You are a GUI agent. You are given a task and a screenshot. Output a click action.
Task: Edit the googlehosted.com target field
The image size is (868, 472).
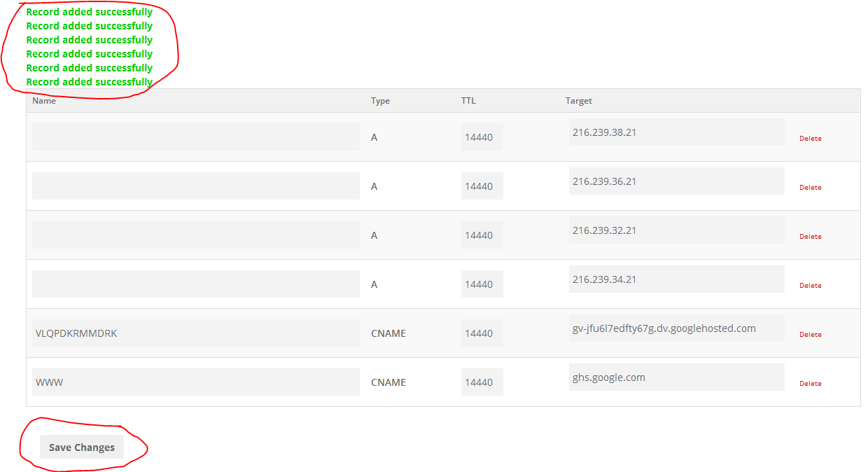coord(676,328)
